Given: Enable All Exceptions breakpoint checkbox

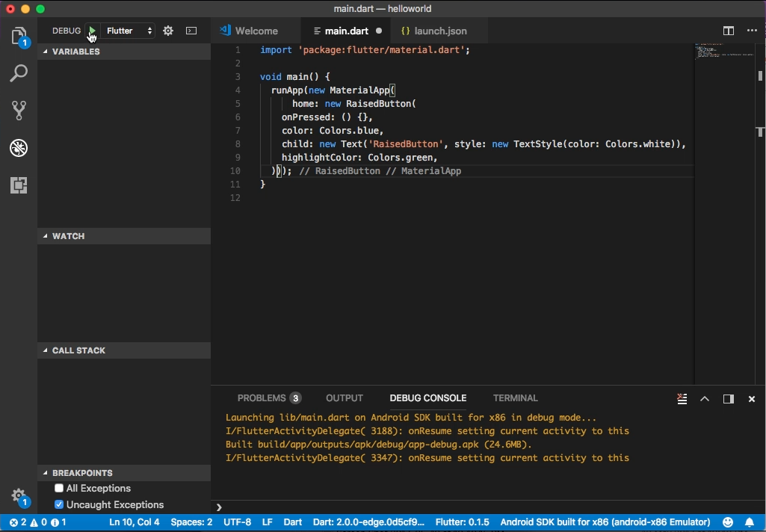Looking at the screenshot, I should click(59, 488).
